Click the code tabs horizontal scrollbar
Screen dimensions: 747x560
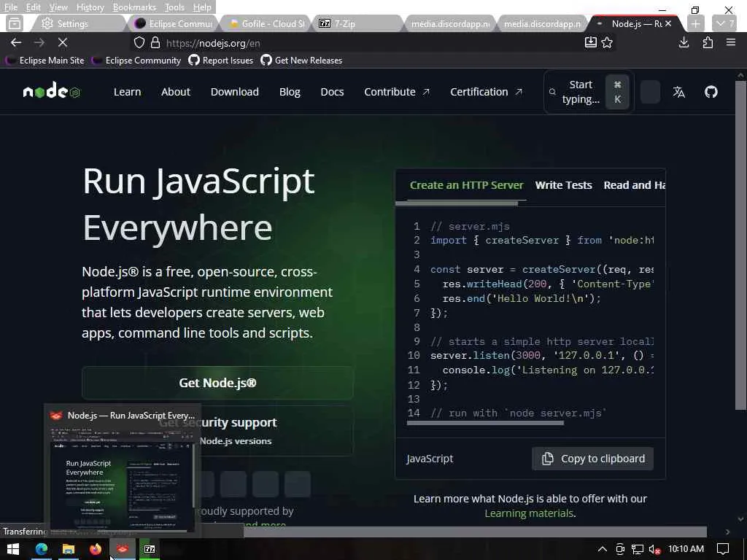point(457,203)
